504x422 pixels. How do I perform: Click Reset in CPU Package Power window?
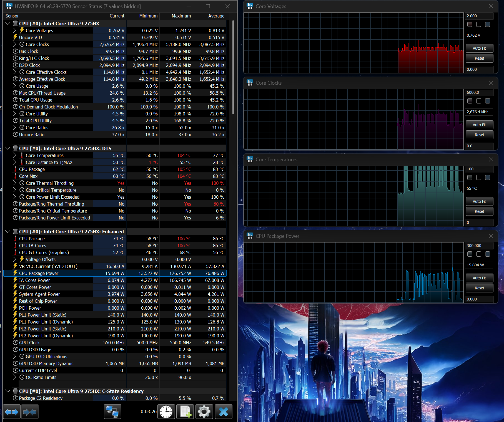click(x=479, y=288)
